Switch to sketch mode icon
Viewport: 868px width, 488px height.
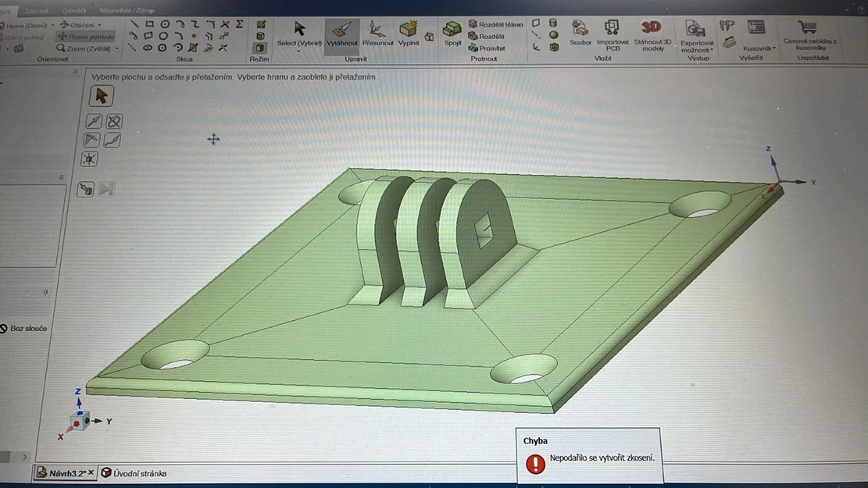[261, 24]
